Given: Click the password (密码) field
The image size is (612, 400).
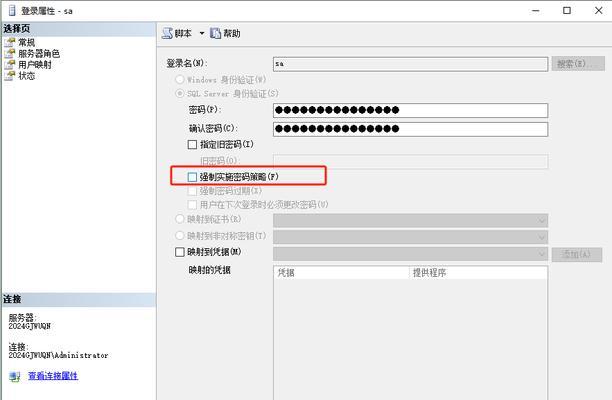Looking at the screenshot, I should click(x=411, y=110).
